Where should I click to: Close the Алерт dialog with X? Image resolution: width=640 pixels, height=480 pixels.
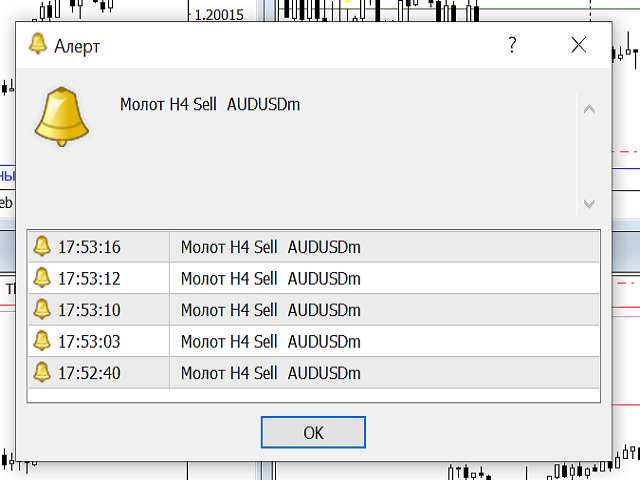(579, 45)
